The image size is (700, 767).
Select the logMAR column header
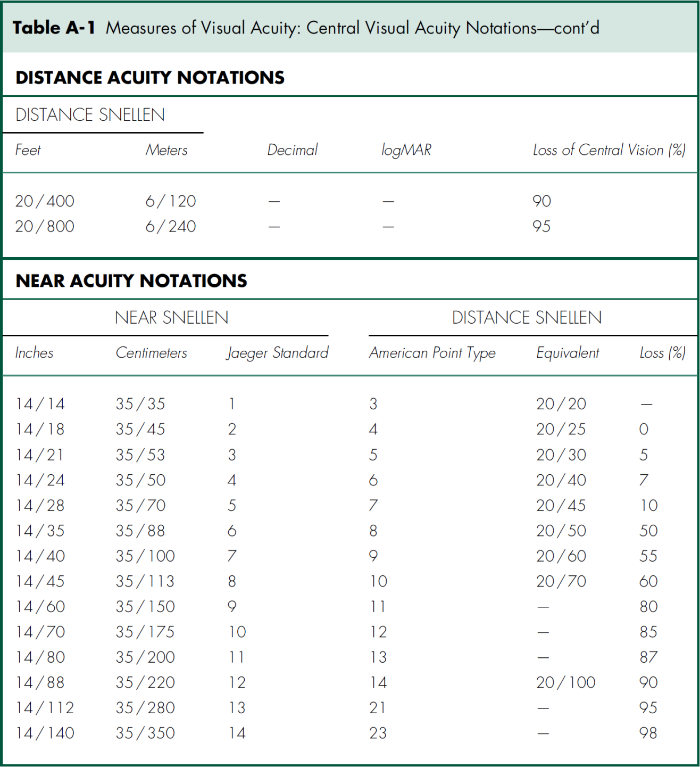point(406,151)
